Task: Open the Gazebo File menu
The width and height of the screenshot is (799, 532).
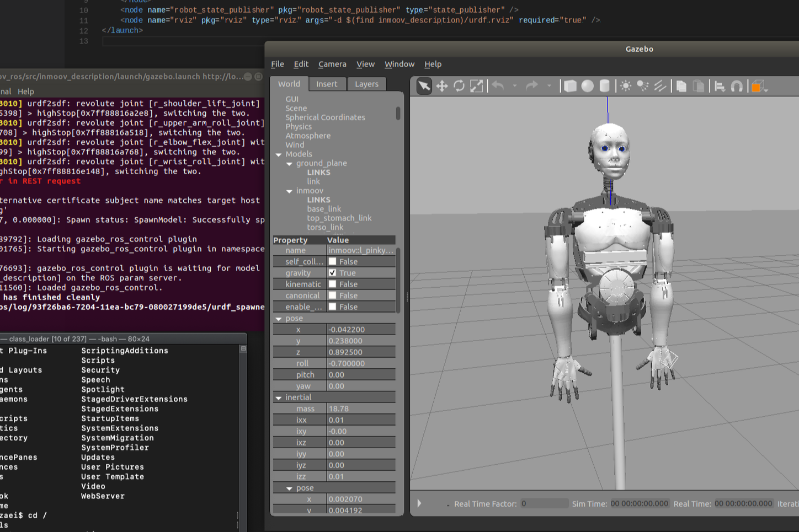Action: pos(278,64)
